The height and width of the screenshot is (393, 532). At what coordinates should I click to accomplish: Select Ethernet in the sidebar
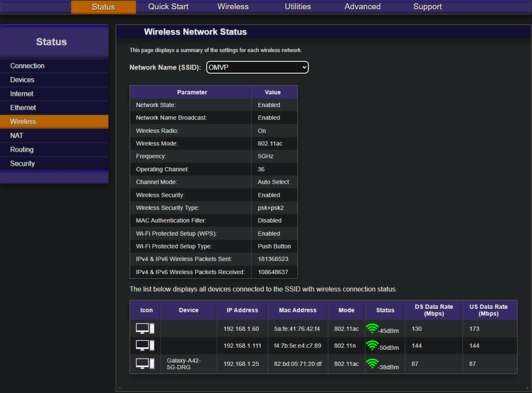click(23, 108)
